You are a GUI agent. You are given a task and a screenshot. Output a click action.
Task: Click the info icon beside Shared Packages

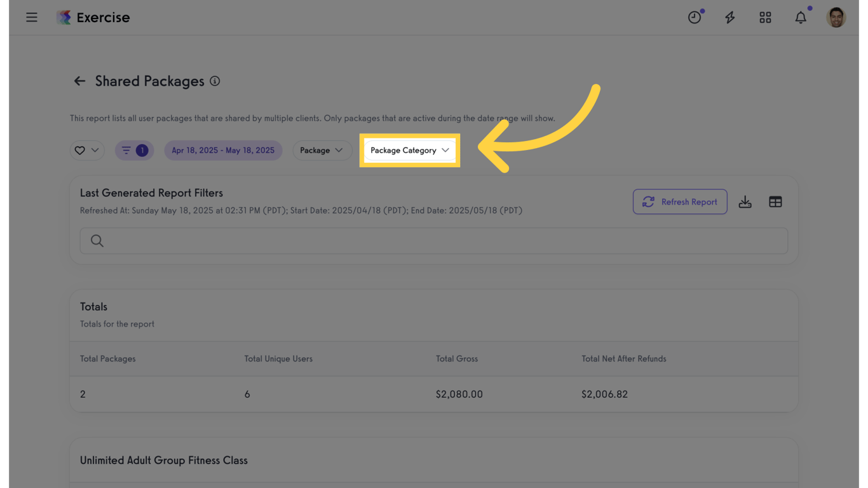pyautogui.click(x=215, y=81)
